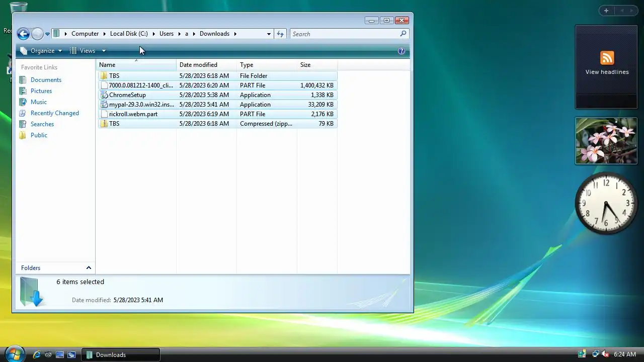Click Switch between windows Quick Launch icon

pyautogui.click(x=71, y=354)
